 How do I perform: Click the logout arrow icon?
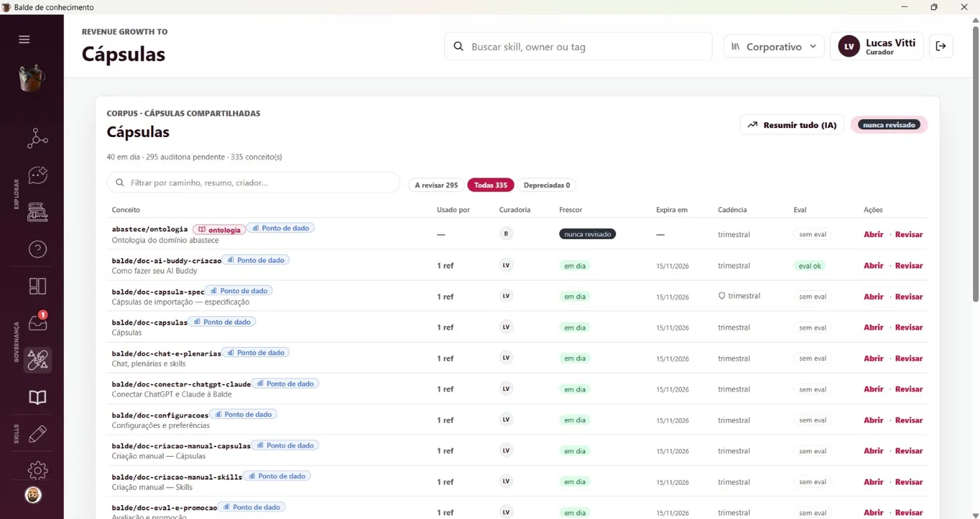point(941,46)
